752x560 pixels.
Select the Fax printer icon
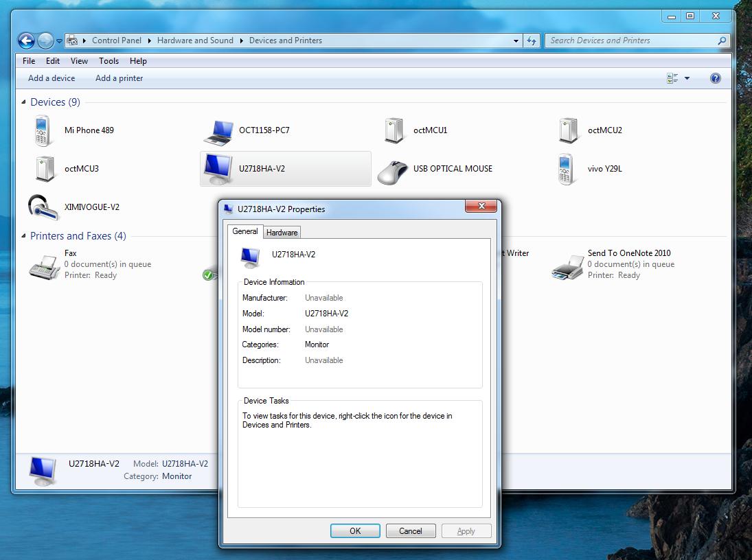(x=44, y=267)
